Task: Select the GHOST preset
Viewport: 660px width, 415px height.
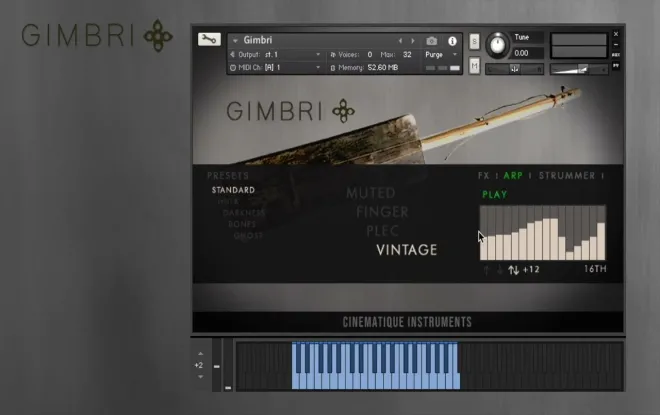Action: [248, 236]
